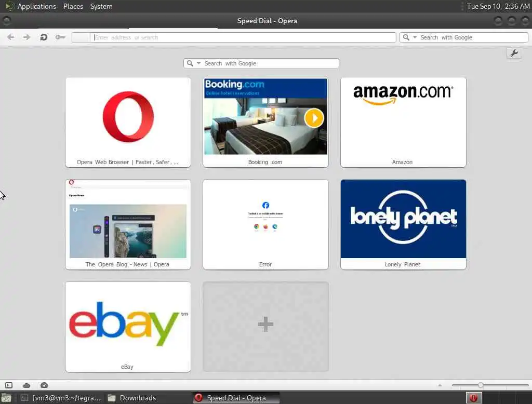Open the Error speed dial tile

265,224
